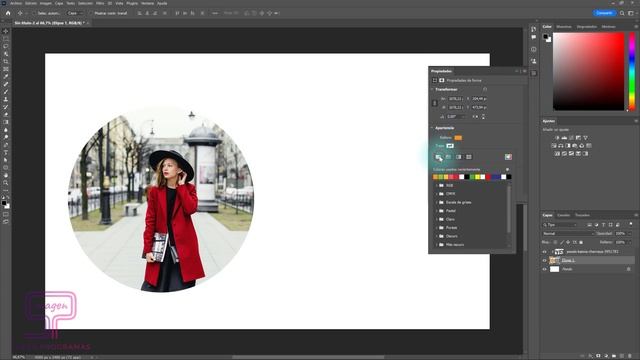This screenshot has height=360, width=640.
Task: Open the Capa dropdown in options bar
Action: point(75,13)
